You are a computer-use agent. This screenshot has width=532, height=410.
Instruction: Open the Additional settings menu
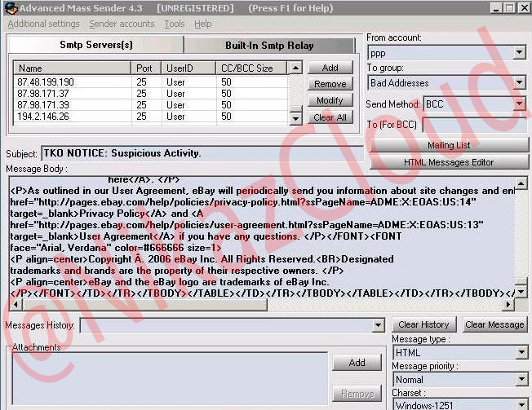[43, 24]
